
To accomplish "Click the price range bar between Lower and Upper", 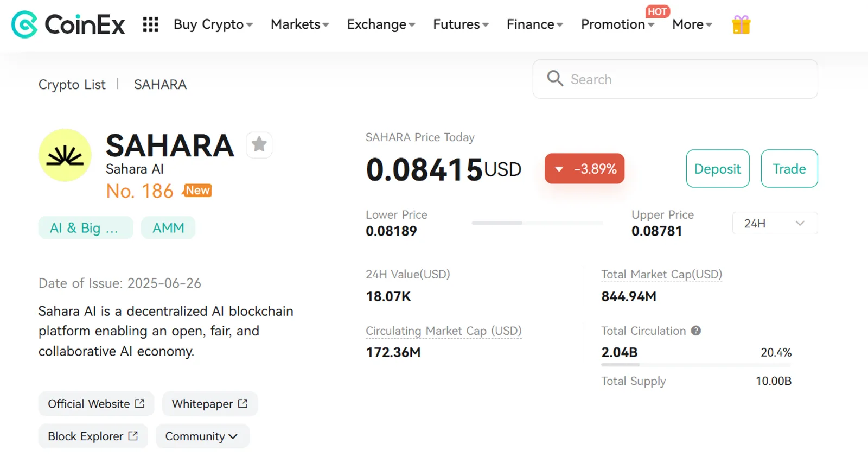I will point(537,223).
